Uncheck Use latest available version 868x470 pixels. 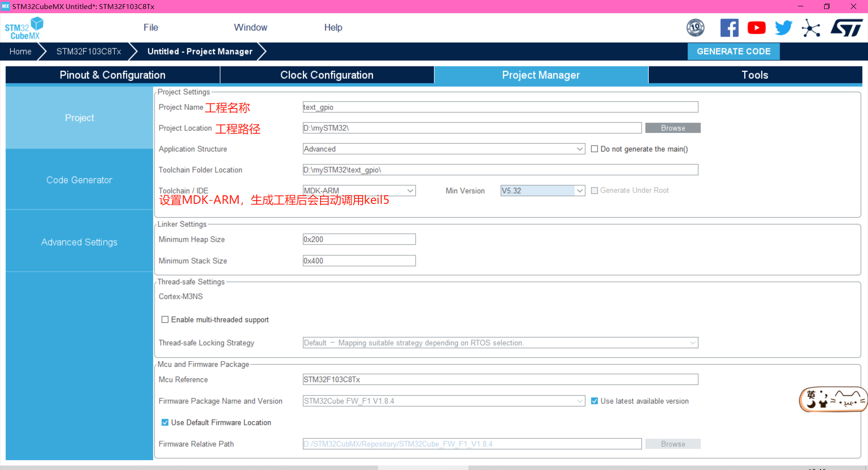click(594, 401)
